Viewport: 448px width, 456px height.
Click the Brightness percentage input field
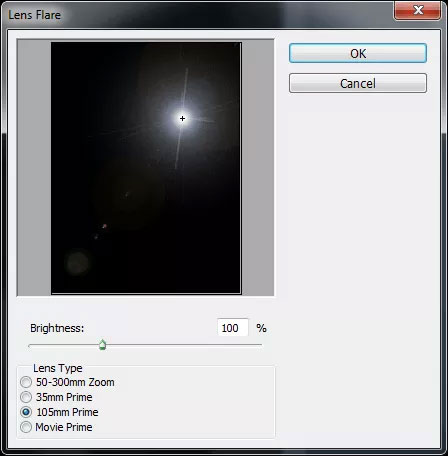click(233, 328)
